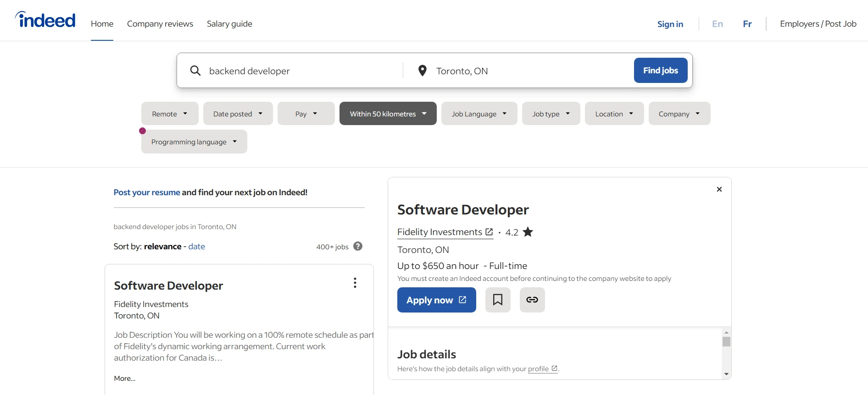Image resolution: width=868 pixels, height=395 pixels.
Task: Open the Post your resume link
Action: [x=147, y=192]
